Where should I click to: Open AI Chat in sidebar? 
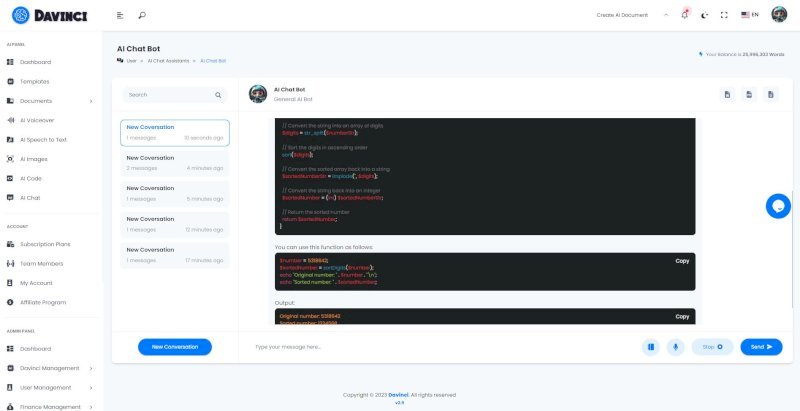pos(30,198)
